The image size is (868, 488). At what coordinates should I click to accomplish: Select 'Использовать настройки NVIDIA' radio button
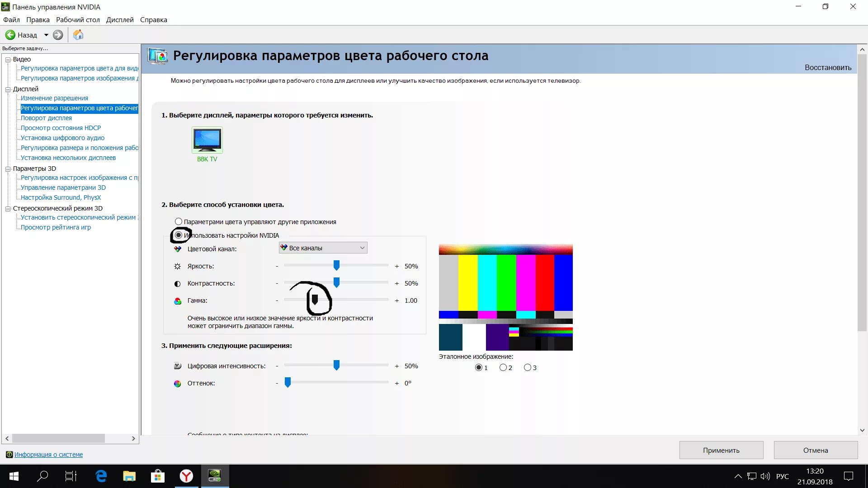pos(179,235)
